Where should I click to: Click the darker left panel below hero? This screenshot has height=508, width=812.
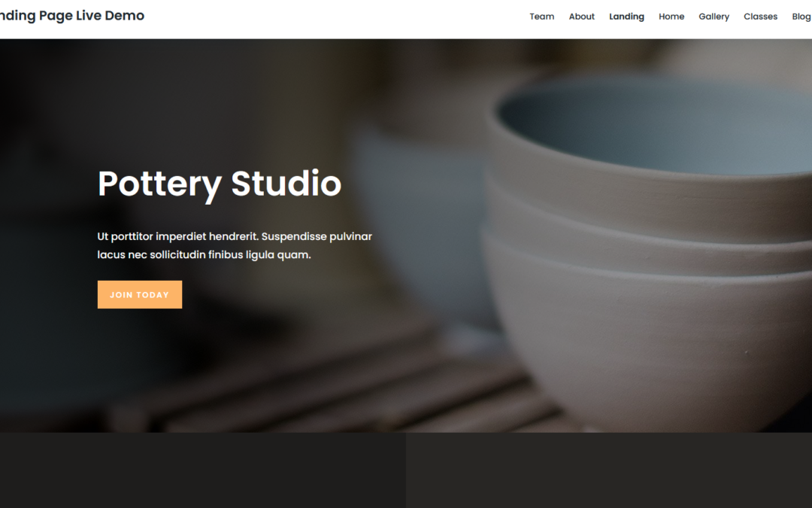pos(203,470)
